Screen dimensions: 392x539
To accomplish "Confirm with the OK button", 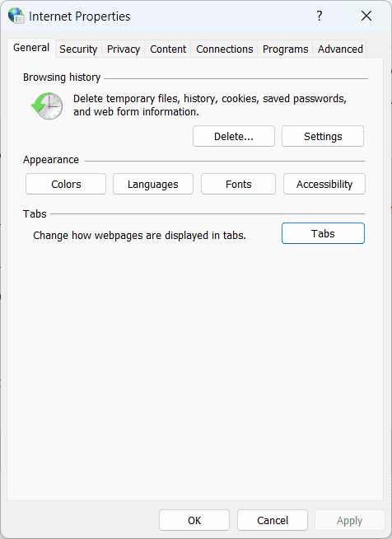I will point(194,520).
